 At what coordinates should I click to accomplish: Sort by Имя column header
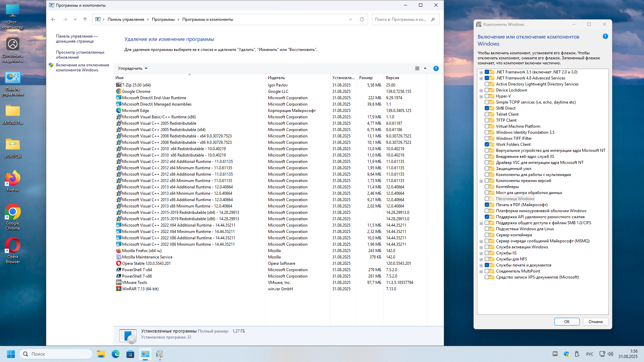[x=190, y=78]
